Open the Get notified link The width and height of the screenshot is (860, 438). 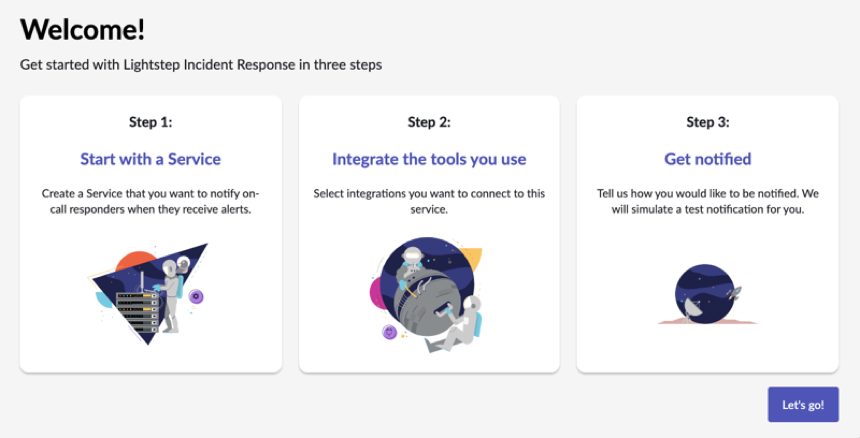pyautogui.click(x=707, y=159)
